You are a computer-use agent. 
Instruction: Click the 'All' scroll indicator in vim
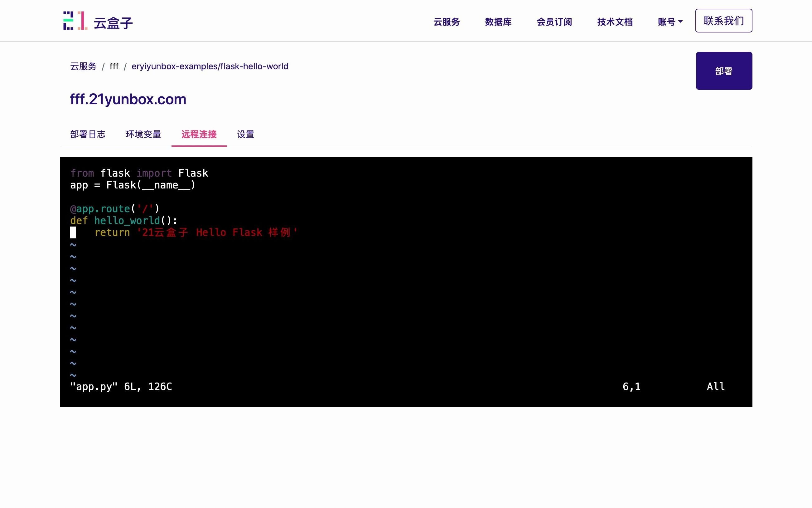716,386
